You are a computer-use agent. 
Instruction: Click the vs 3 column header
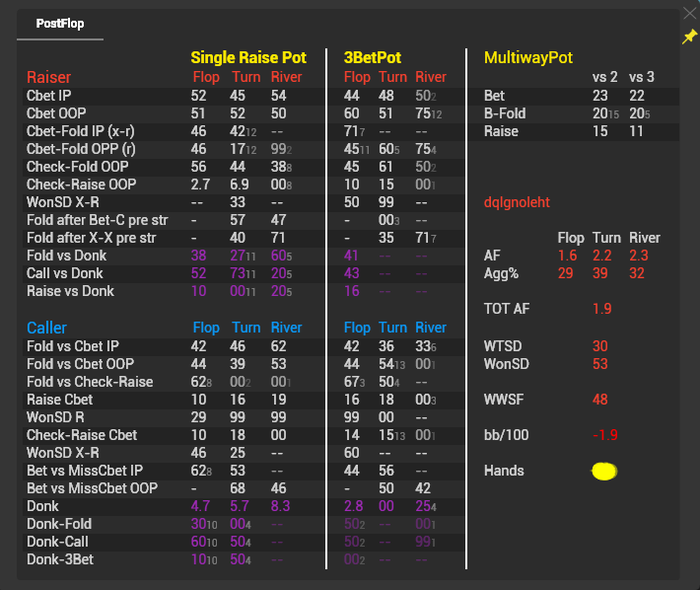(x=642, y=77)
